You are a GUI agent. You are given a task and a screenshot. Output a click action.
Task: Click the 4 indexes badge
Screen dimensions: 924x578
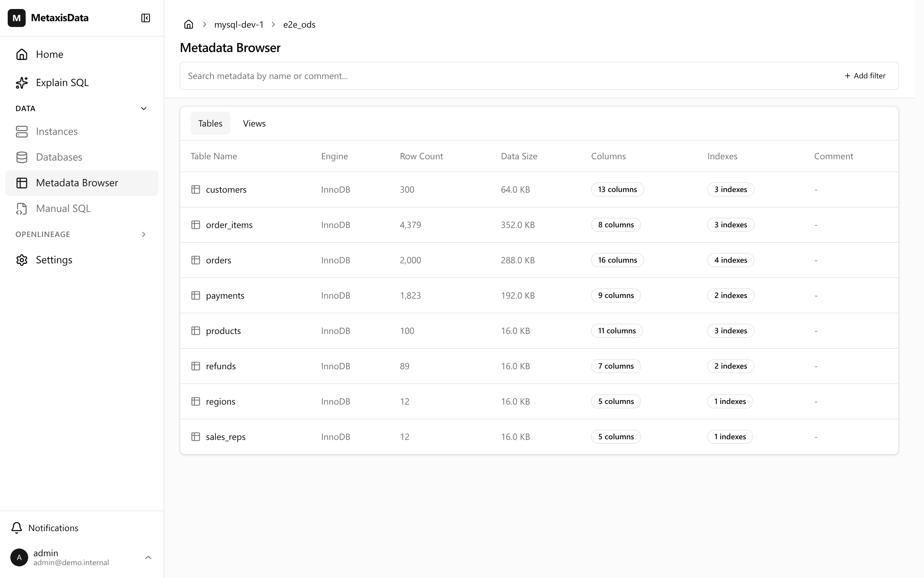coord(731,260)
